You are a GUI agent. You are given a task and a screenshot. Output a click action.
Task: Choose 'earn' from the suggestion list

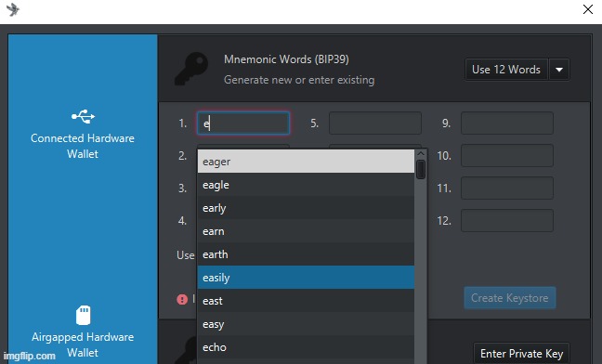306,231
